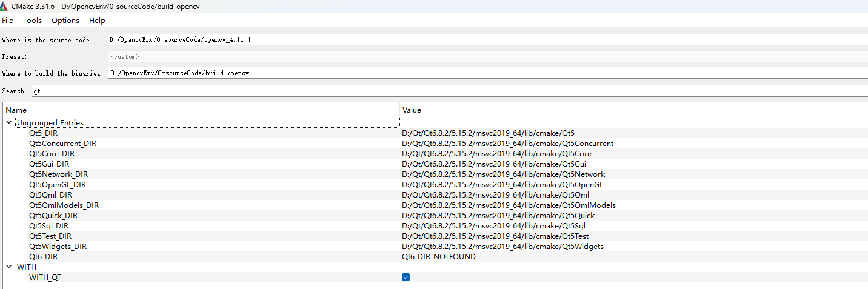
Task: Click the WITH group label
Action: pyautogui.click(x=27, y=267)
